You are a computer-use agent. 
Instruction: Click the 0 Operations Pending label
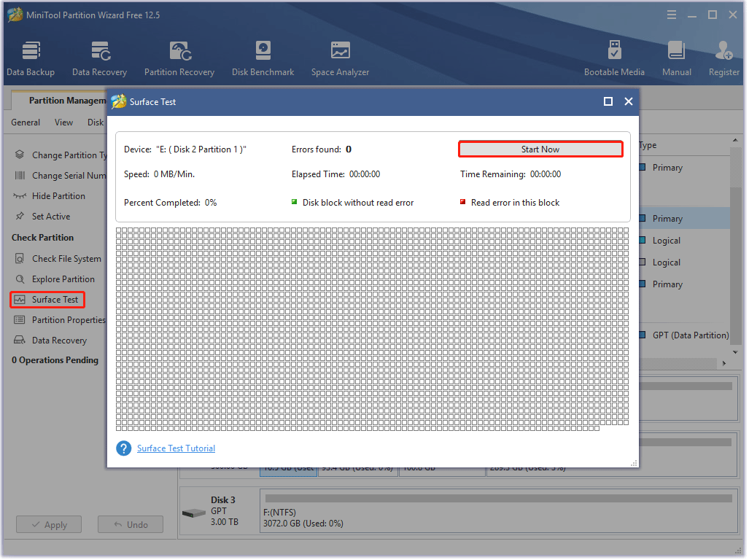click(x=55, y=361)
